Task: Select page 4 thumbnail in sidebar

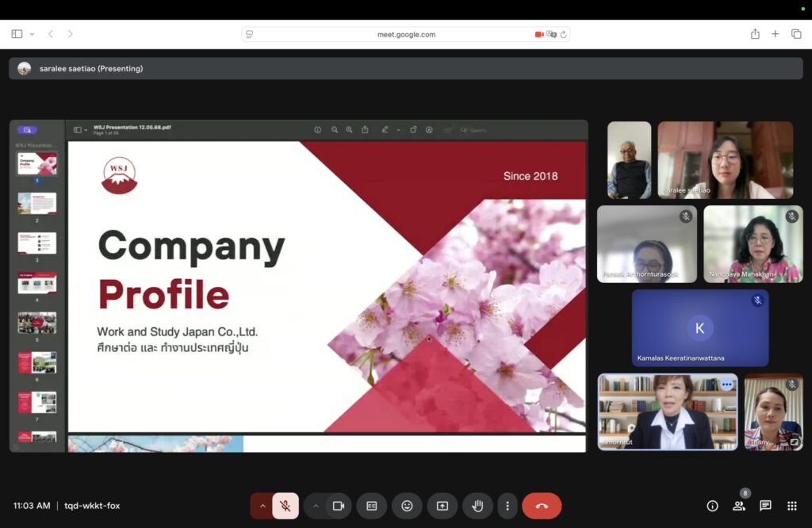Action: [x=37, y=283]
